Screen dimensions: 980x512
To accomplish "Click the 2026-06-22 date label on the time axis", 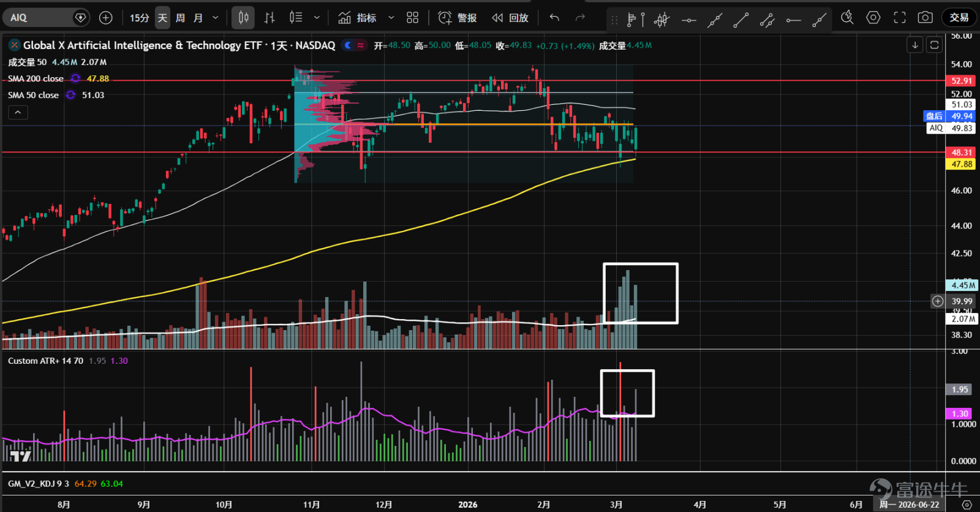I will click(x=910, y=505).
